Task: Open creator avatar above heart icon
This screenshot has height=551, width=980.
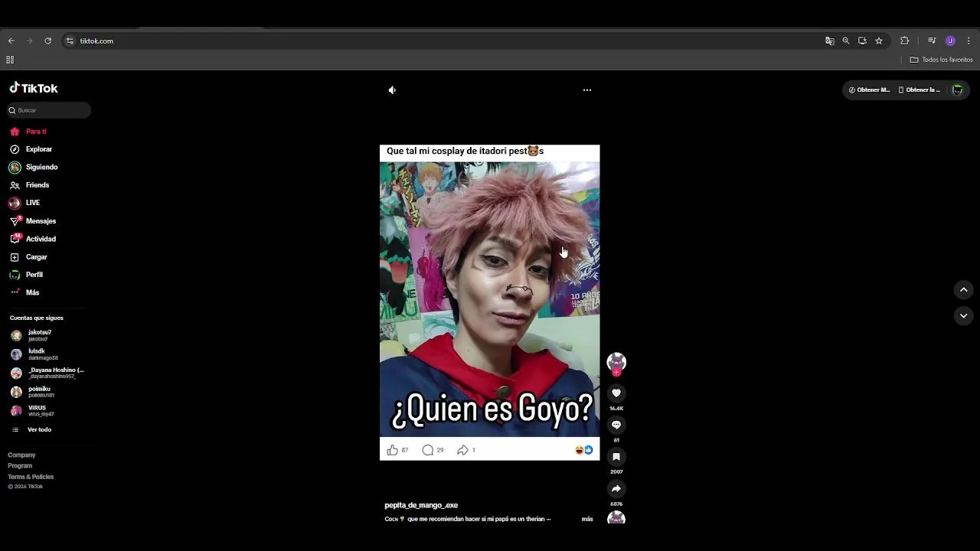Action: 616,361
